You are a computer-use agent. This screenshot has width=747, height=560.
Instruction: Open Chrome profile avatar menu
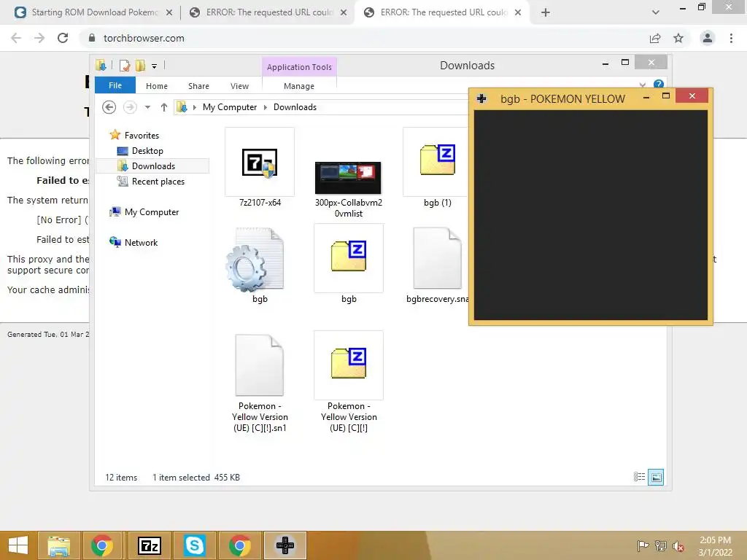(x=708, y=38)
